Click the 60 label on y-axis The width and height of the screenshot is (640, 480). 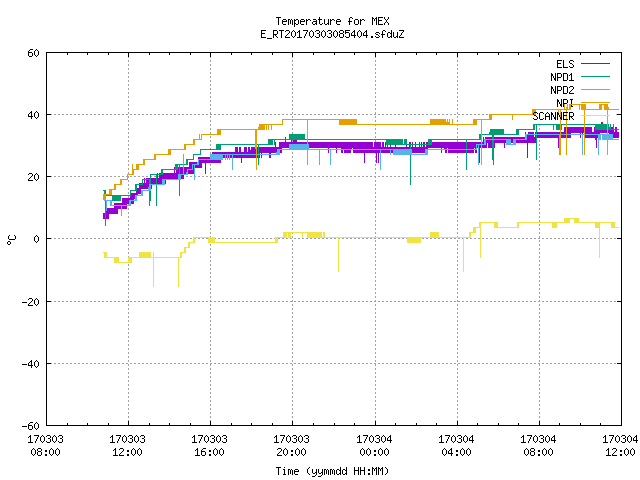[x=33, y=53]
